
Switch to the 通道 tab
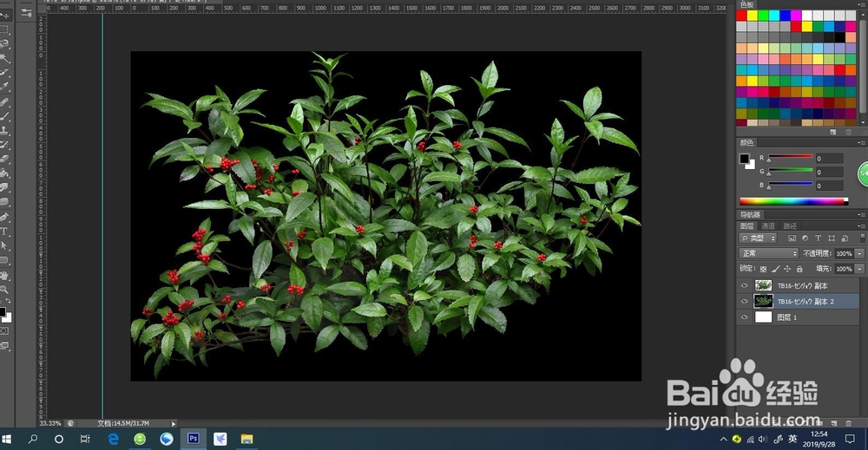768,226
